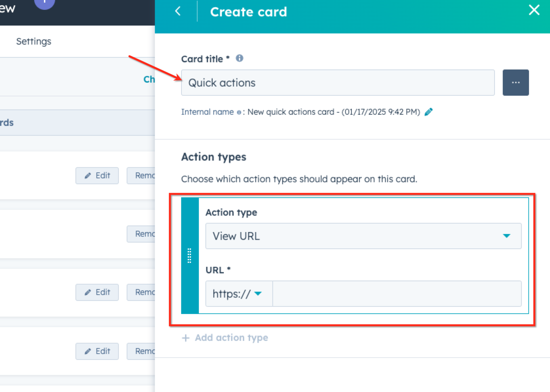
Task: Go back using the left chevron arrow
Action: coord(178,11)
